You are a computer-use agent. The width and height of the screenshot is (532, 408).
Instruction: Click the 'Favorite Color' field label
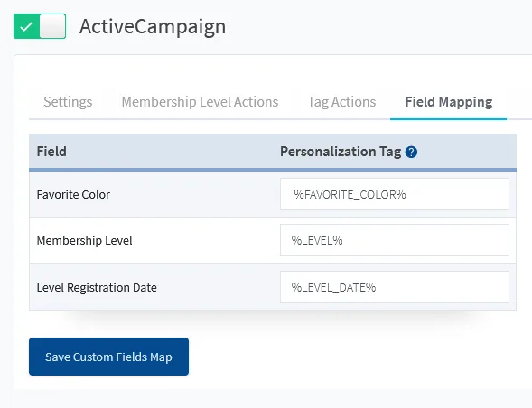click(x=73, y=195)
